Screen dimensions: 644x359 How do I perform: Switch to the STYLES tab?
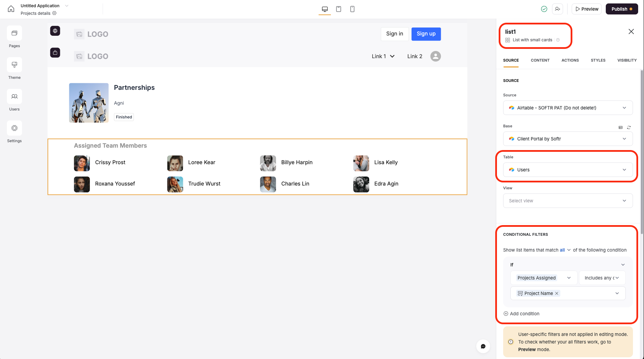pyautogui.click(x=598, y=60)
